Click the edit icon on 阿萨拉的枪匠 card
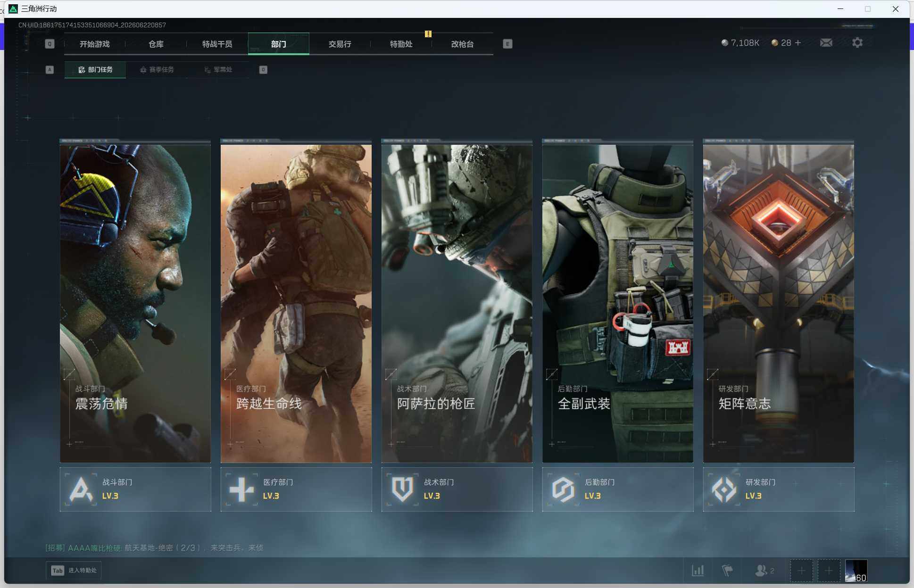This screenshot has height=588, width=914. (391, 374)
